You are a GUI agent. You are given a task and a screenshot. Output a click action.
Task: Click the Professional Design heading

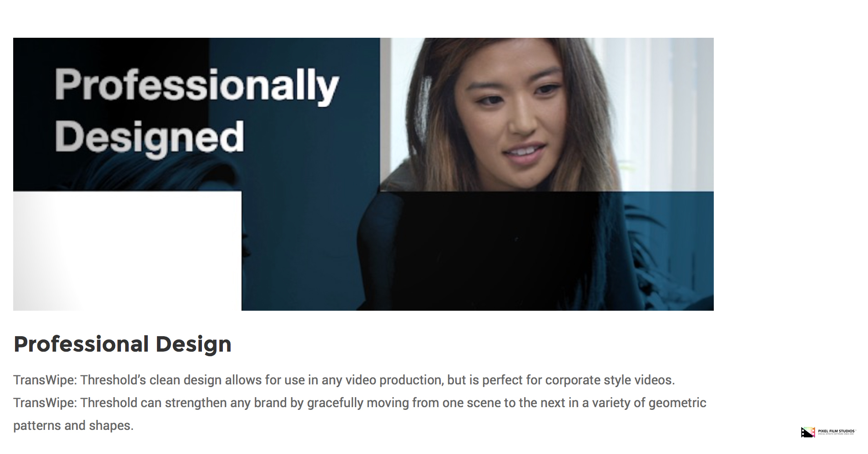[x=122, y=344]
